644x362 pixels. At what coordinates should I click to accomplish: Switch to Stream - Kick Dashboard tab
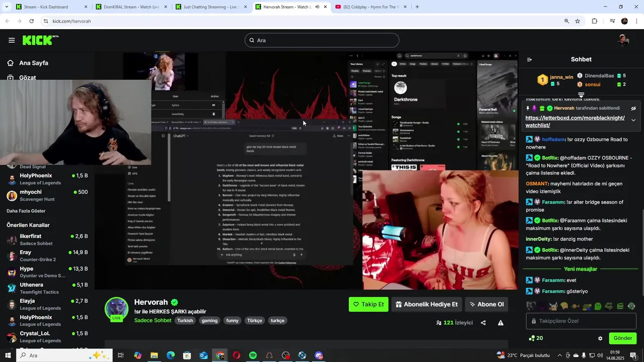tap(51, 7)
